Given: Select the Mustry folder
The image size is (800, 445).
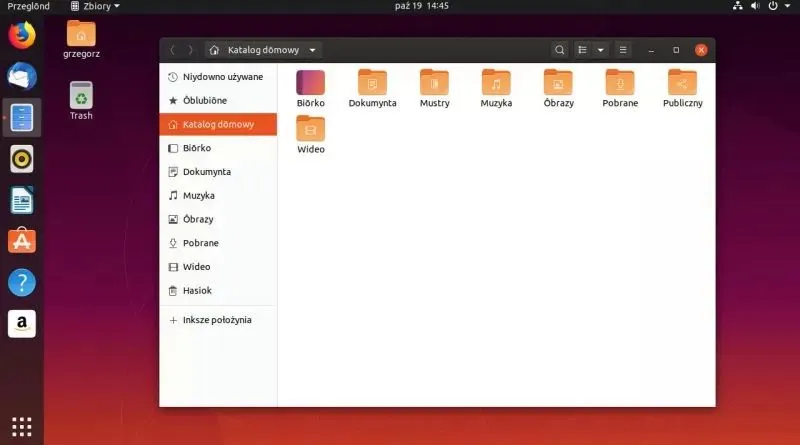Looking at the screenshot, I should click(434, 88).
